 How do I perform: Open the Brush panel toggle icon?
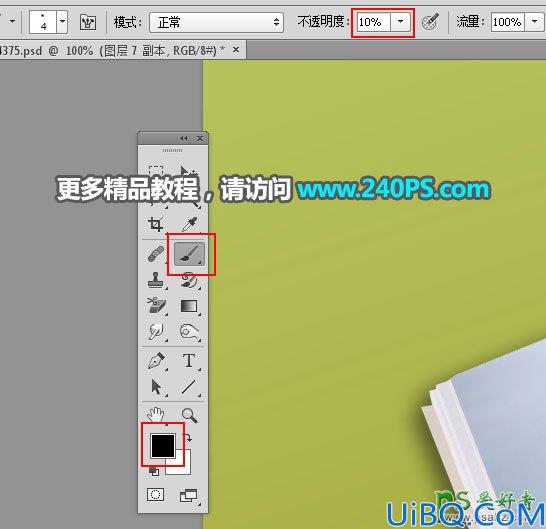click(x=87, y=22)
